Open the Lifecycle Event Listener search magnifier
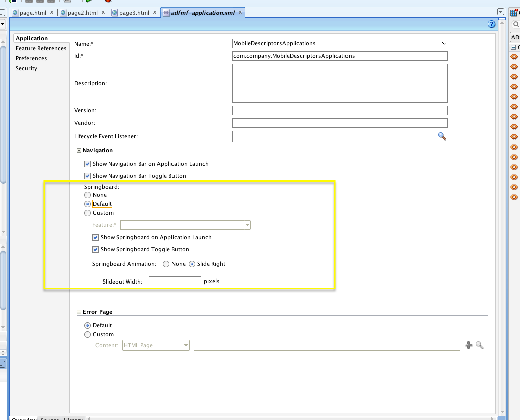The image size is (520, 420). 442,136
